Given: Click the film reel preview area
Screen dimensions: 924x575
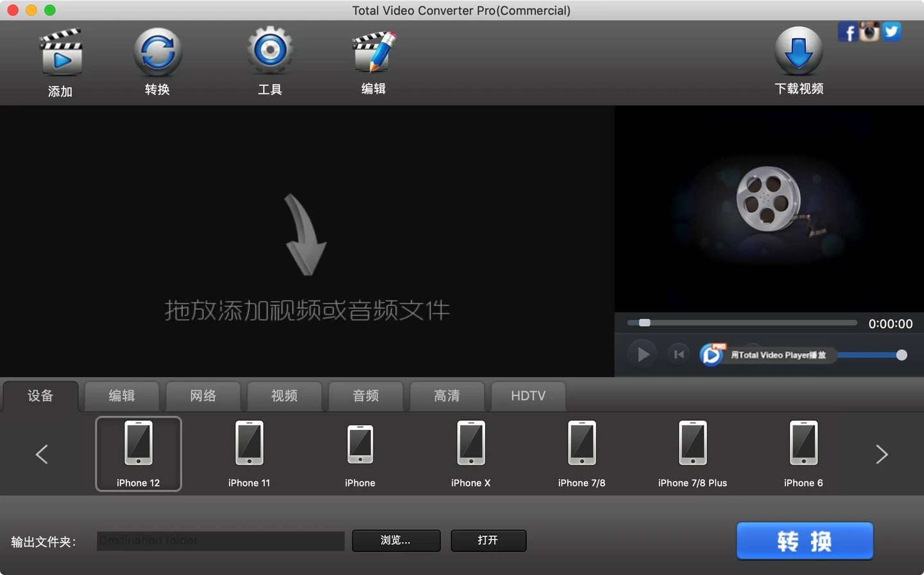Looking at the screenshot, I should 769,209.
